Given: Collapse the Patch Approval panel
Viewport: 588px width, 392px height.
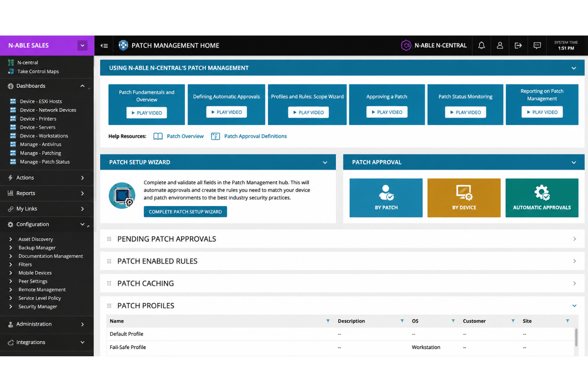Looking at the screenshot, I should [573, 162].
